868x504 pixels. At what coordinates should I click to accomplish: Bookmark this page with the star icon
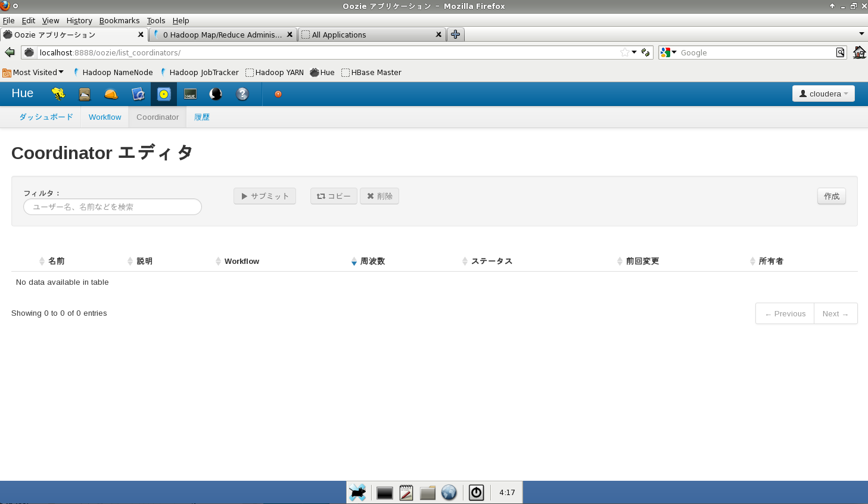pyautogui.click(x=624, y=52)
